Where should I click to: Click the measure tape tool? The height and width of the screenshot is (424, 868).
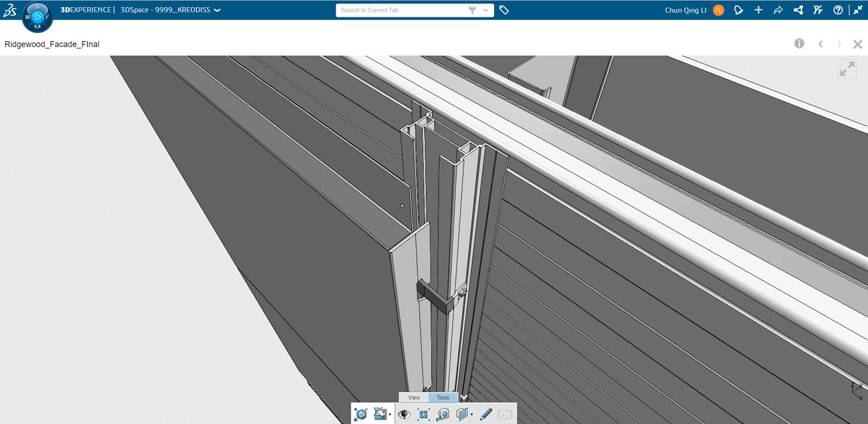(x=443, y=414)
